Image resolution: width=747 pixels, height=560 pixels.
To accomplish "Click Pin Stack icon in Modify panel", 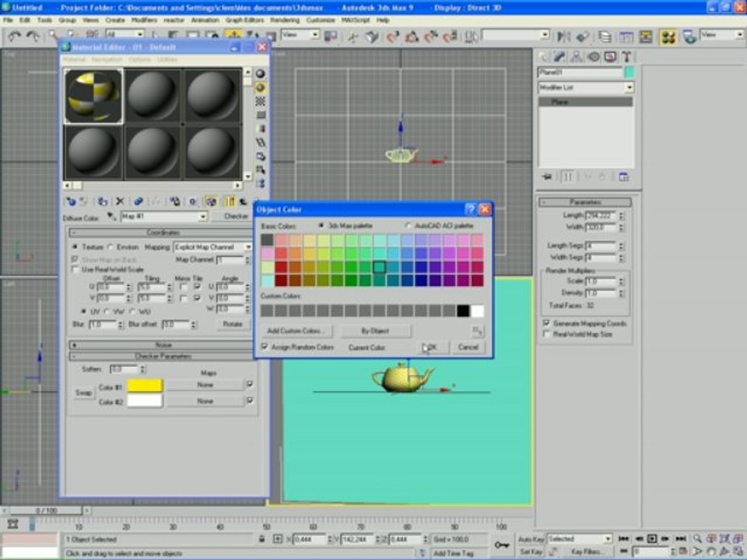I will tap(547, 177).
